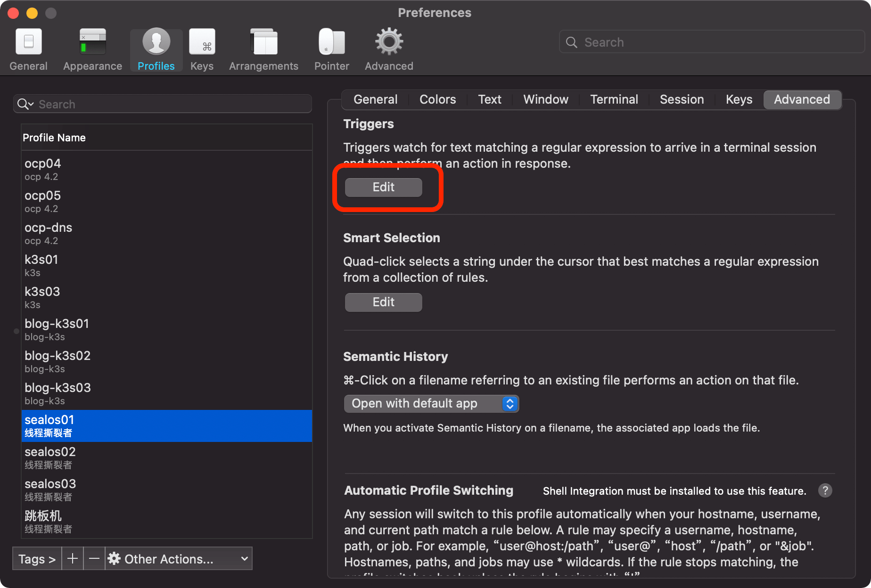Open the Other Actions dropdown
The width and height of the screenshot is (871, 588).
tap(179, 559)
